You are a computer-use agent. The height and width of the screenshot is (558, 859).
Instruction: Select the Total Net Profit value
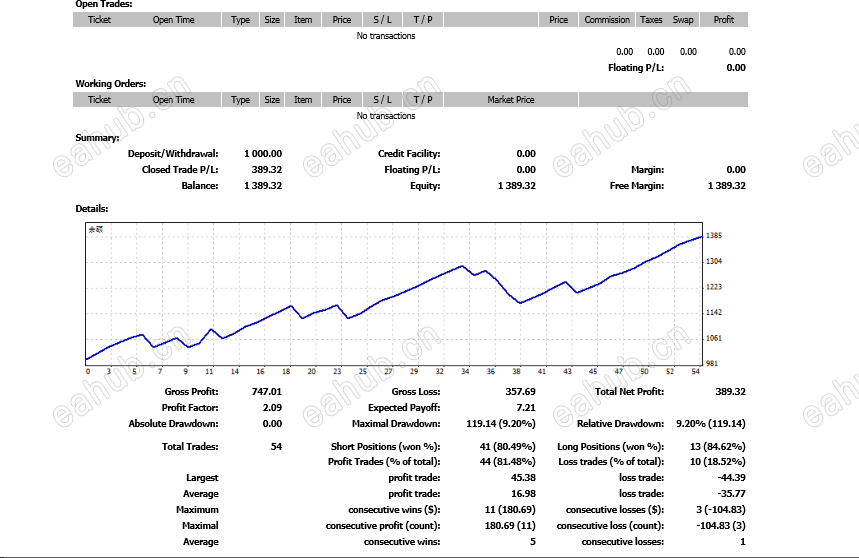730,392
